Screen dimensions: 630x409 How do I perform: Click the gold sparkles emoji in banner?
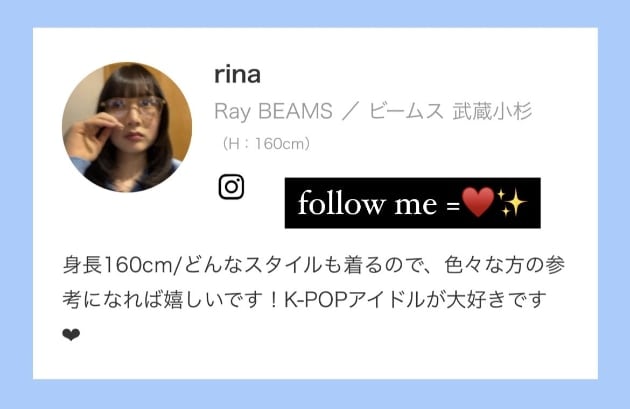click(511, 202)
